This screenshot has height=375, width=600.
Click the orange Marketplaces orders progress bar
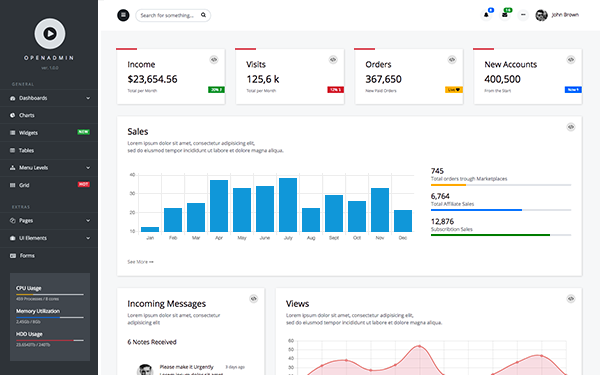(x=501, y=185)
